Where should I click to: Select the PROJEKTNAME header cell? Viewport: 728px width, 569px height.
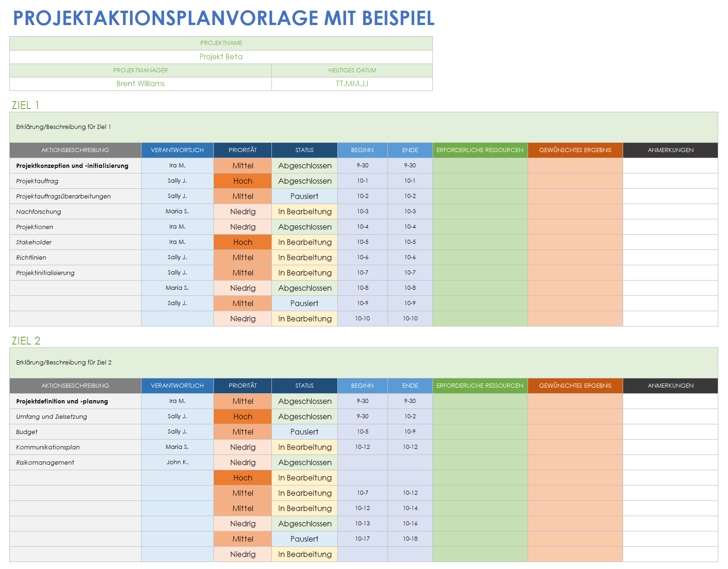click(221, 43)
